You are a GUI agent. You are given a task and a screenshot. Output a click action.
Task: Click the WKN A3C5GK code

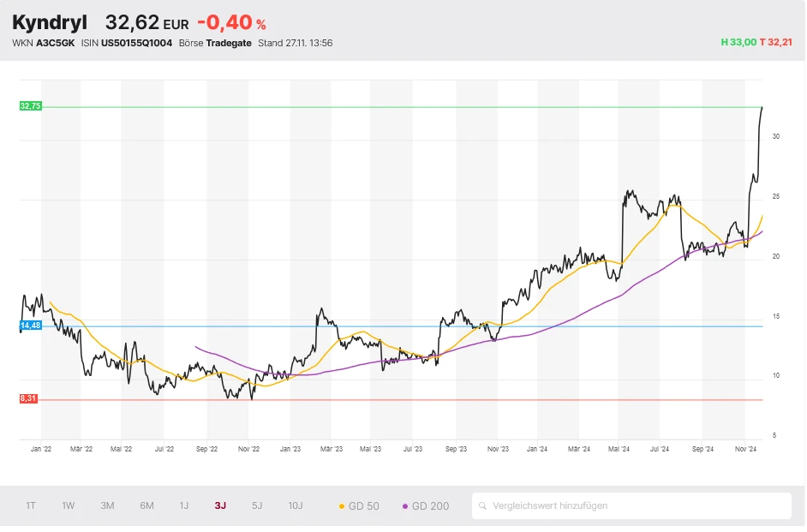(55, 43)
